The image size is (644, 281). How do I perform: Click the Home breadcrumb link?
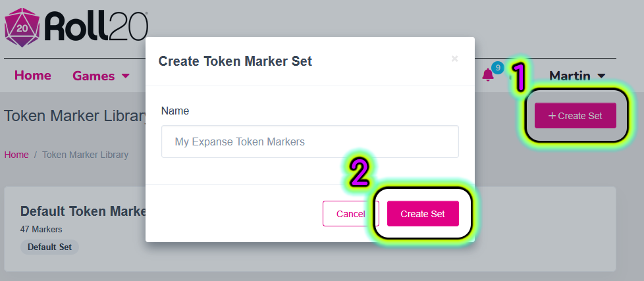(x=16, y=155)
